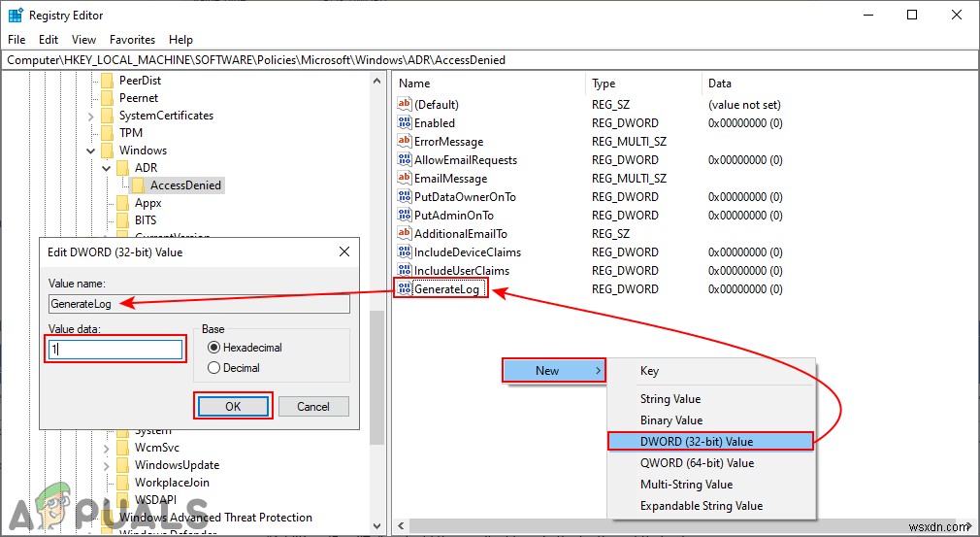The width and height of the screenshot is (980, 537).
Task: Click the Registry Editor app icon in title bar
Action: 15,15
